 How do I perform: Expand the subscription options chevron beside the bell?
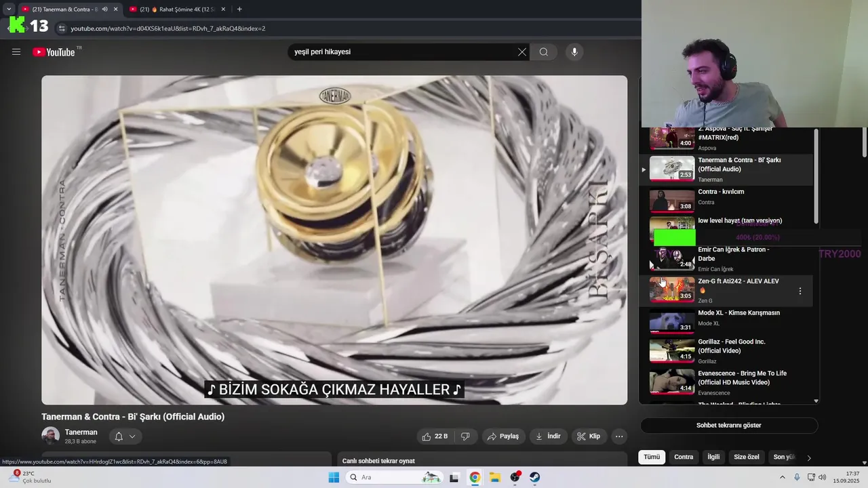[132, 436]
